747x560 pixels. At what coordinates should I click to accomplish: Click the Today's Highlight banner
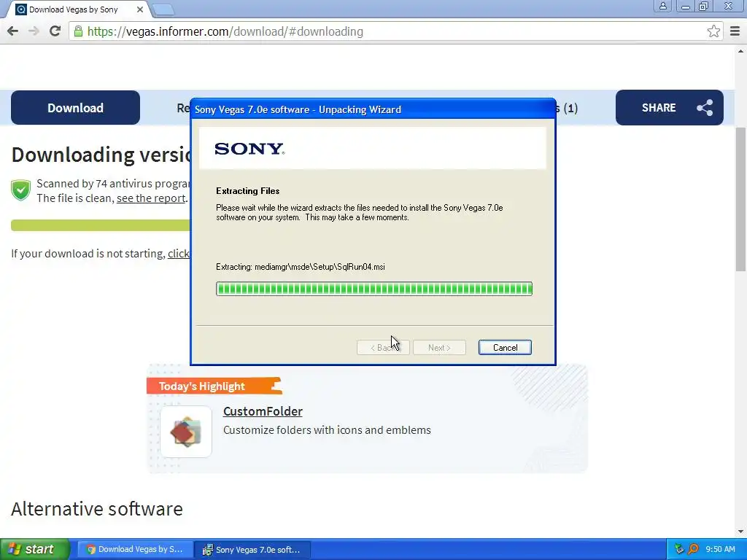pyautogui.click(x=214, y=386)
